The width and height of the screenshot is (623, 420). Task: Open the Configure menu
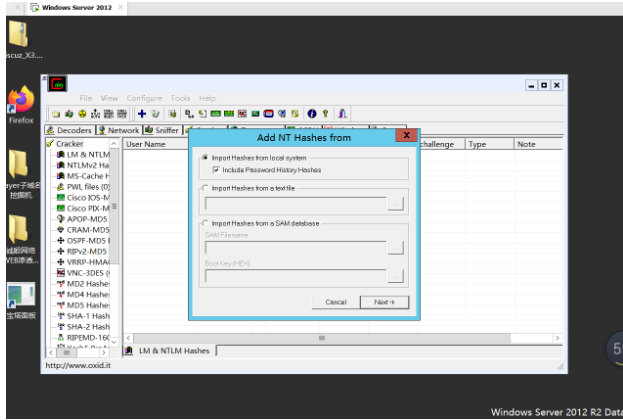pyautogui.click(x=144, y=98)
